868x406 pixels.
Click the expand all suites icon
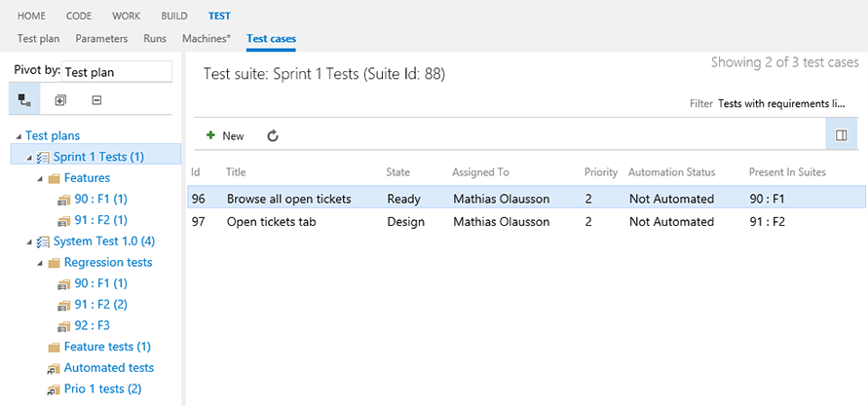tap(60, 100)
